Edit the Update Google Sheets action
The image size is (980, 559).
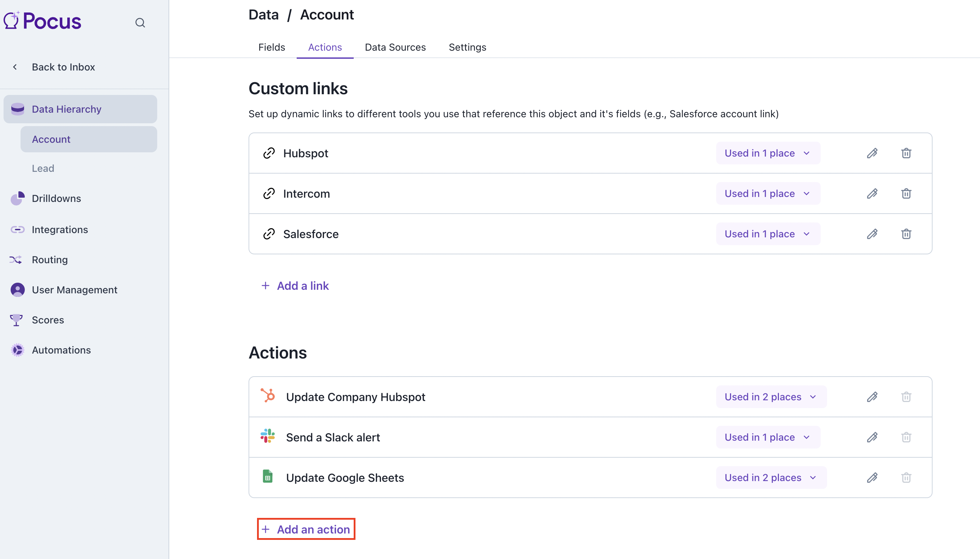[872, 477]
